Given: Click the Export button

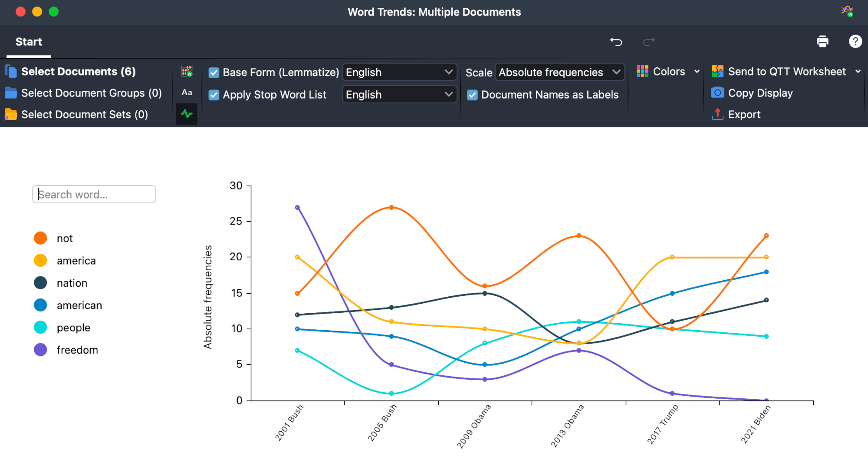Looking at the screenshot, I should point(744,115).
